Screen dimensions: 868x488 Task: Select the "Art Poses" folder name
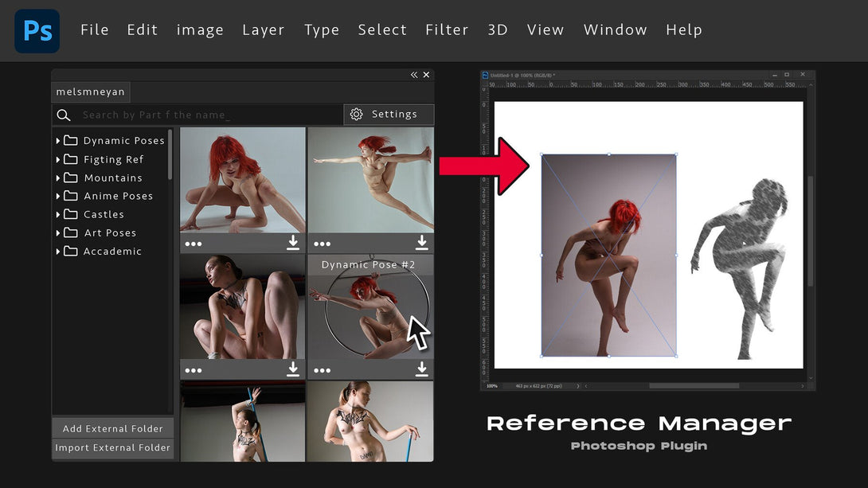(110, 233)
